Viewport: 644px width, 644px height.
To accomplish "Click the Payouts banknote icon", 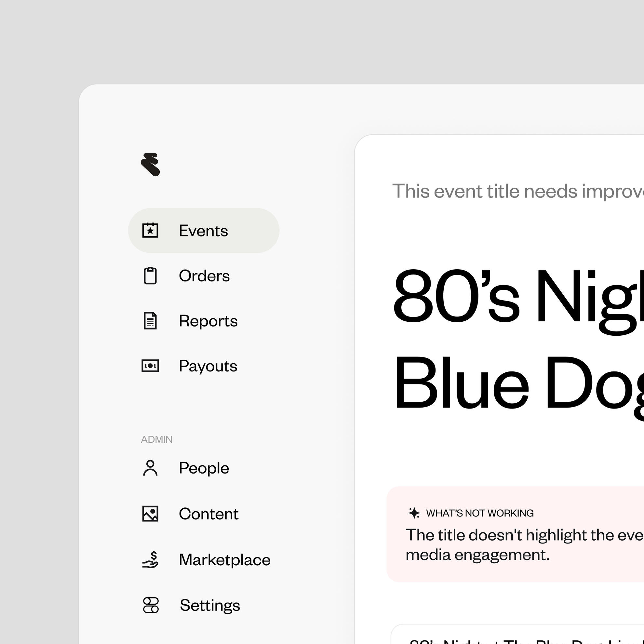I will tap(151, 366).
